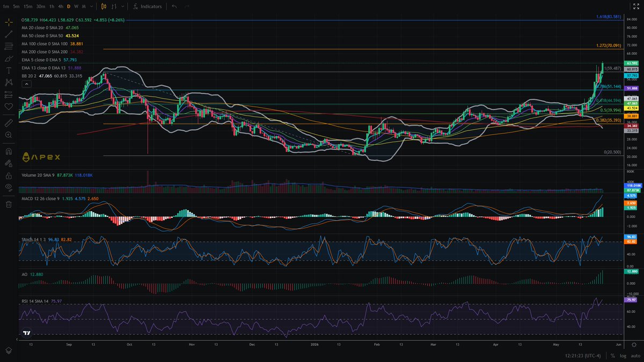Screen dimensions: 644x362
Task: Toggle hide all drawings eye icon
Action: 8,188
